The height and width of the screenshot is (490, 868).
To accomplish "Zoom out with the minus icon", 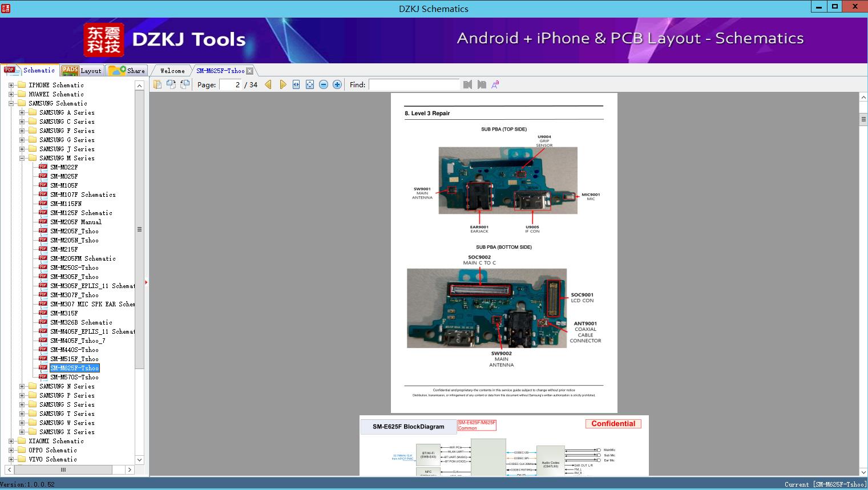I will point(324,84).
